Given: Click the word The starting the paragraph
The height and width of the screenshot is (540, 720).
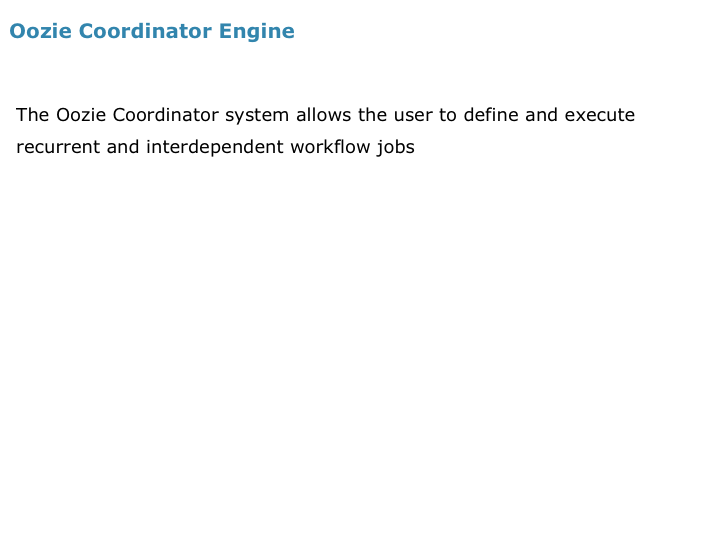Looking at the screenshot, I should click(x=33, y=115).
